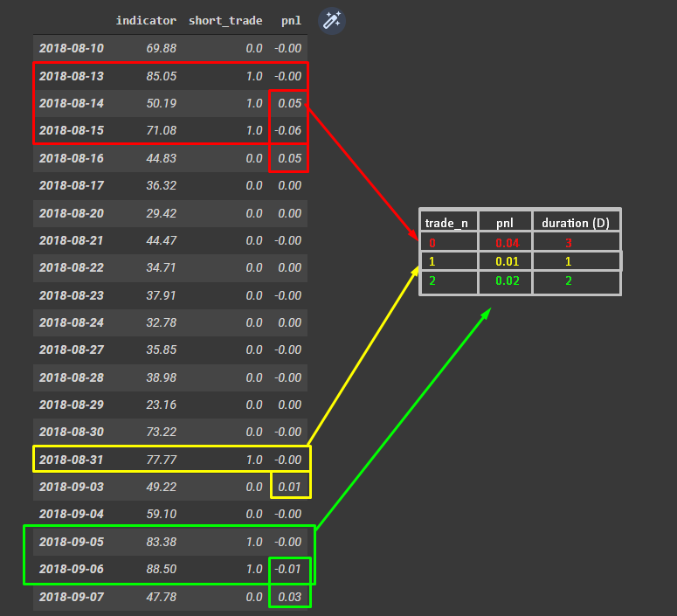Image resolution: width=677 pixels, height=616 pixels.
Task: Click the row index 2018-08-22
Action: click(72, 268)
